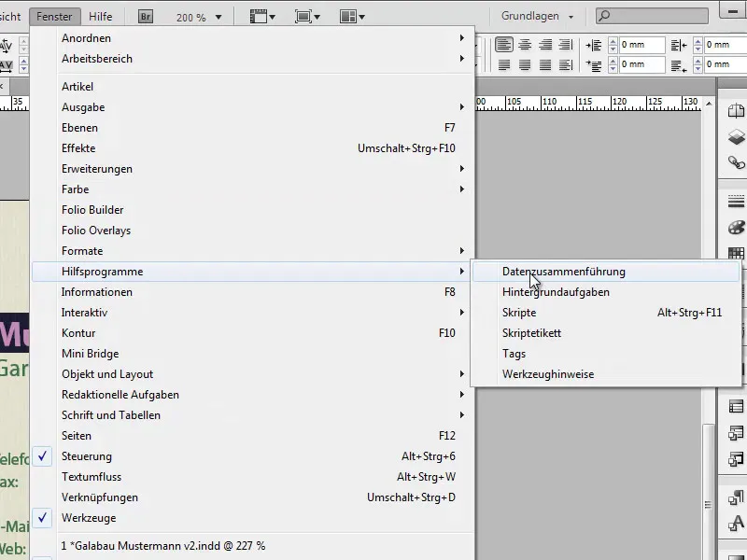Expand the Schrift und Tabellen submenu

point(253,414)
